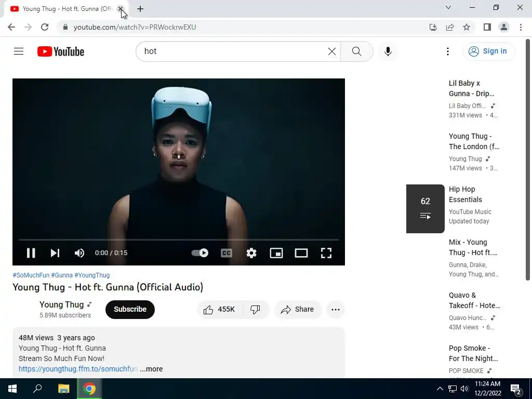Open more actions menu beside Share
This screenshot has width=532, height=399.
click(336, 310)
